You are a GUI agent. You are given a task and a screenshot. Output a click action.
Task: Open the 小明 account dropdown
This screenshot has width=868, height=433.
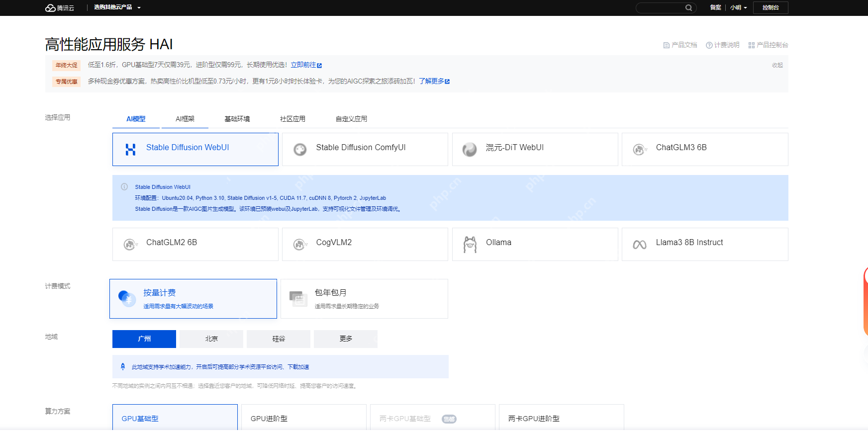pos(738,8)
